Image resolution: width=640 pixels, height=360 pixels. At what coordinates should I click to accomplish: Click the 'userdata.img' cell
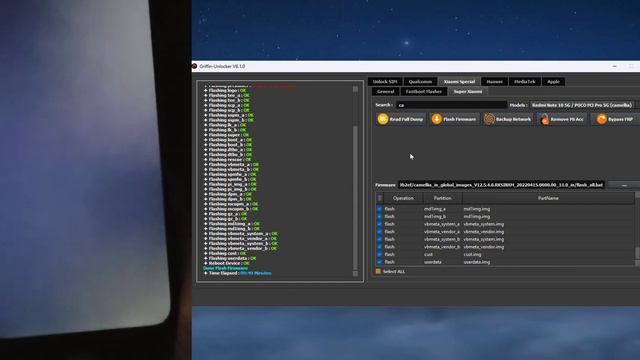click(x=476, y=262)
